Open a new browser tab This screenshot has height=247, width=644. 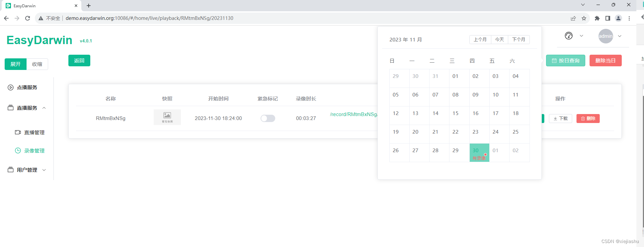point(89,6)
